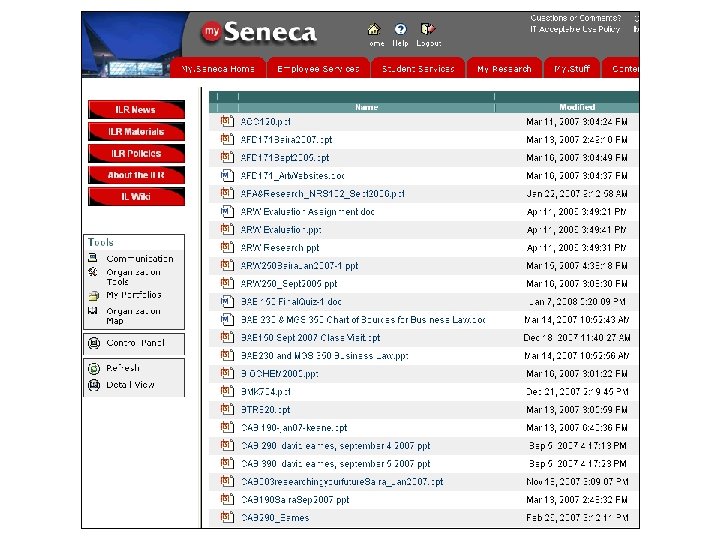Click the About the ILR button

tap(136, 175)
